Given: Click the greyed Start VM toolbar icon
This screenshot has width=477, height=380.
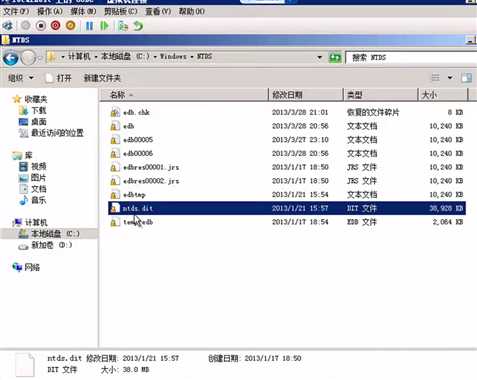Looking at the screenshot, I should 26,26.
